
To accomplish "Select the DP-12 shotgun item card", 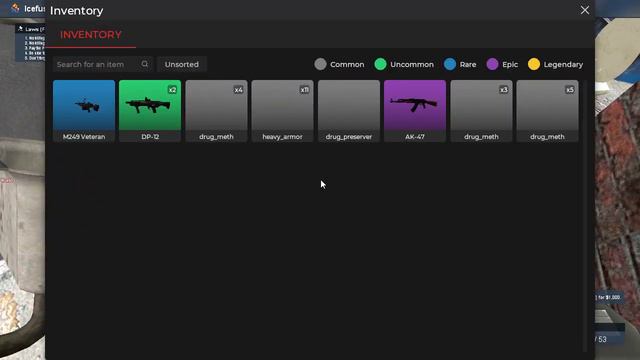I will (150, 111).
